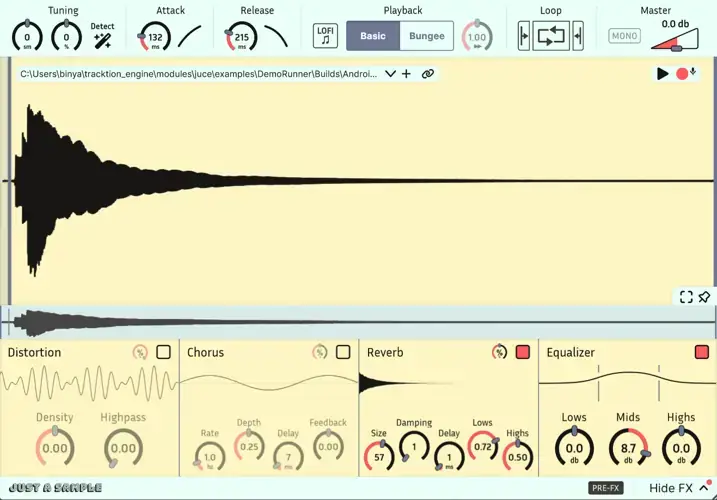Switch to the Bungee playback mode
The width and height of the screenshot is (717, 500).
427,36
